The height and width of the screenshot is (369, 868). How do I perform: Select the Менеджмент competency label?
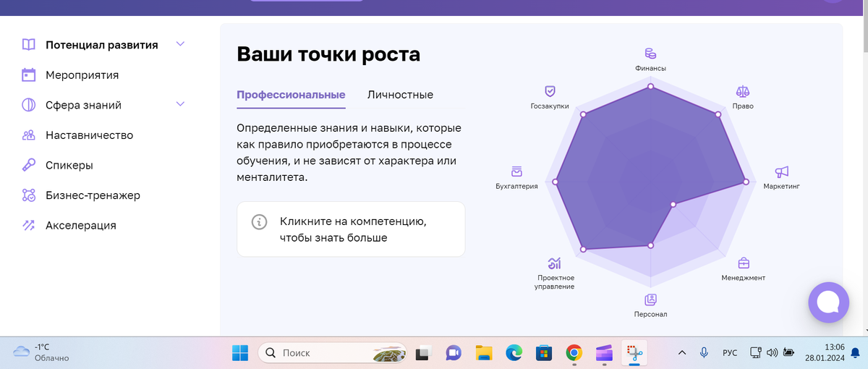coord(743,278)
